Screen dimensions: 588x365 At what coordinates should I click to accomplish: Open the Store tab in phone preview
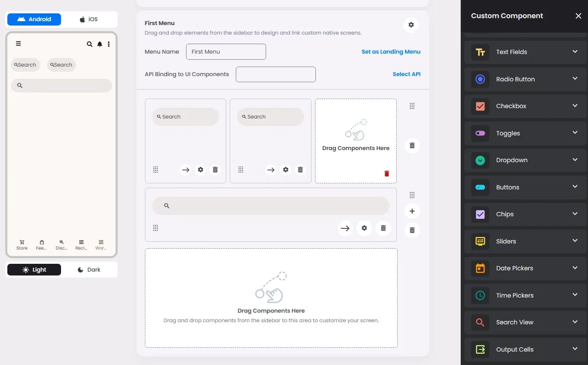click(22, 245)
